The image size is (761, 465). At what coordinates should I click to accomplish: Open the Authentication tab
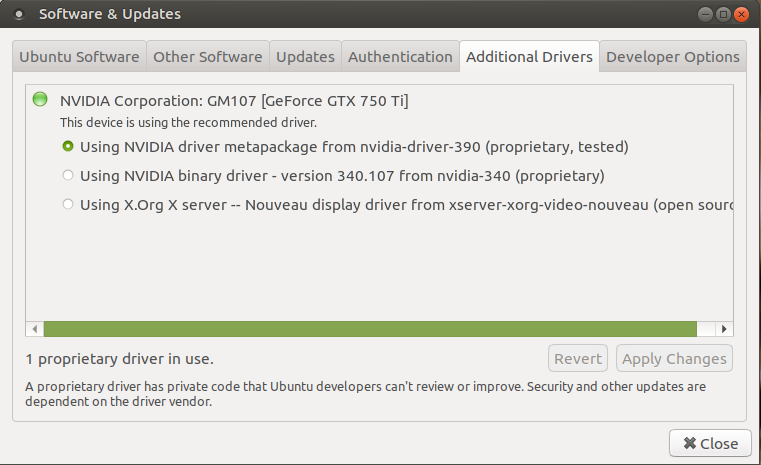click(400, 57)
